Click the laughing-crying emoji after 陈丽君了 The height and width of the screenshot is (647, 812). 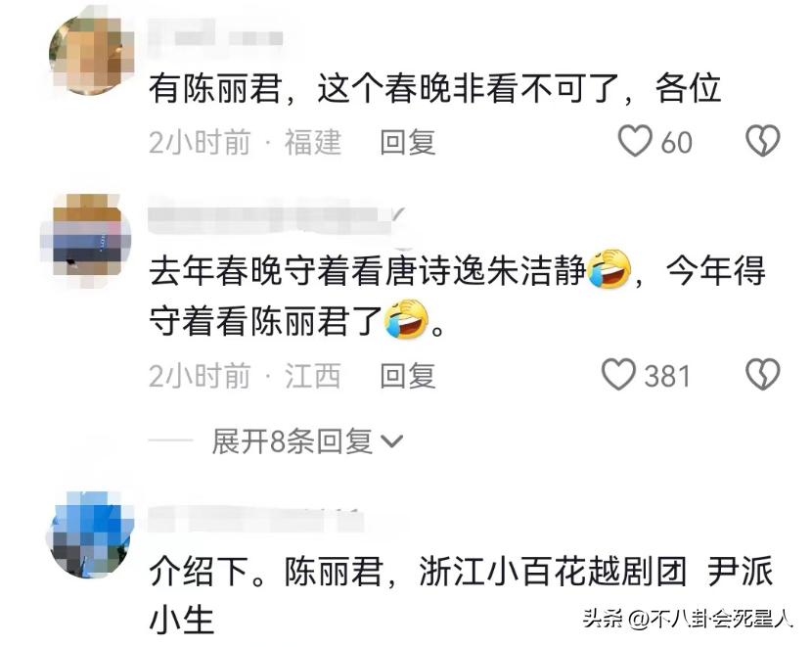[x=406, y=319]
